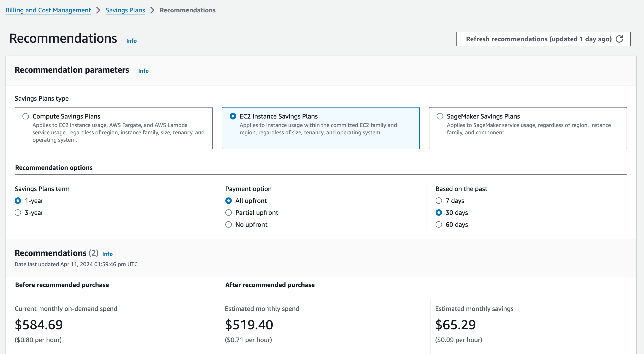This screenshot has width=644, height=354.
Task: Select SageMaker Savings Plans radio
Action: [x=440, y=116]
